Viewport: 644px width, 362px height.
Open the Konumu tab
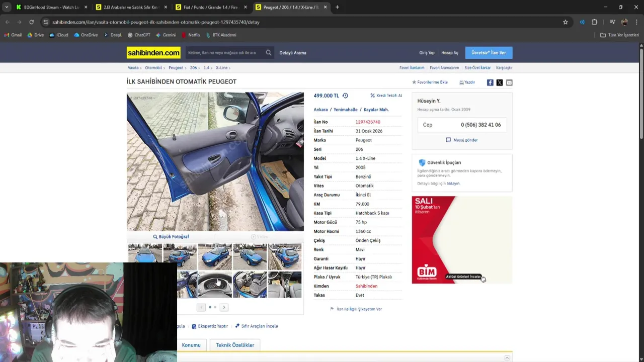[x=191, y=345]
